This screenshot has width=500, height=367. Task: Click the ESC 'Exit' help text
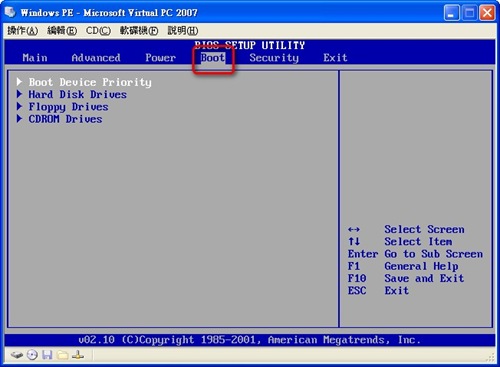[397, 291]
